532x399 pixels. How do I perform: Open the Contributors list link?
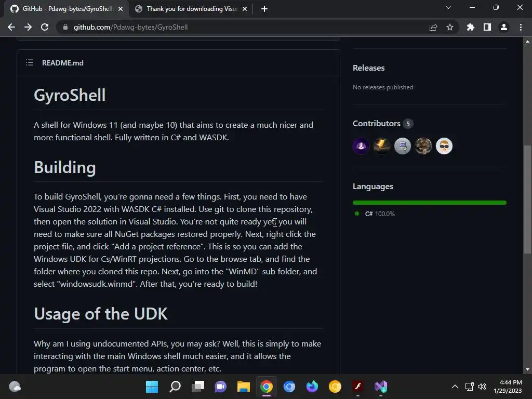[383, 124]
